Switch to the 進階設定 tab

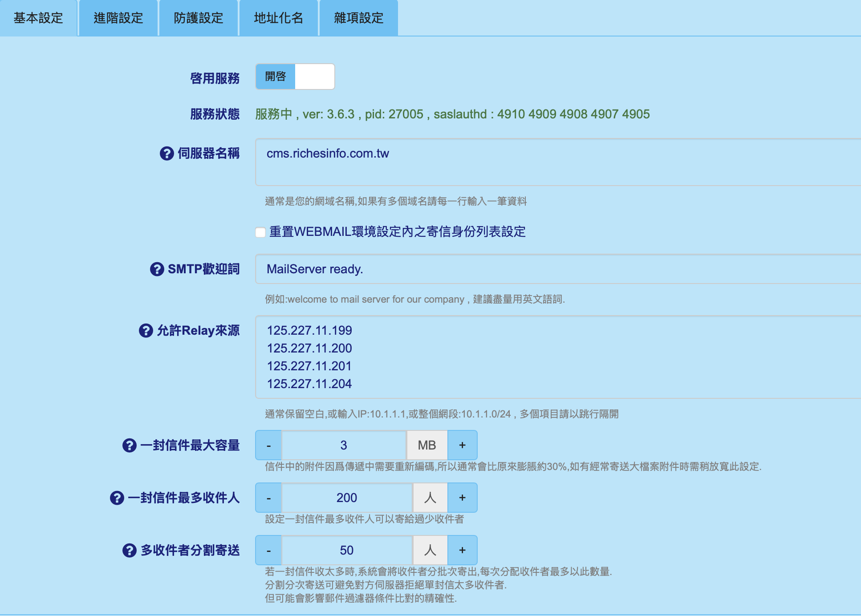point(118,18)
